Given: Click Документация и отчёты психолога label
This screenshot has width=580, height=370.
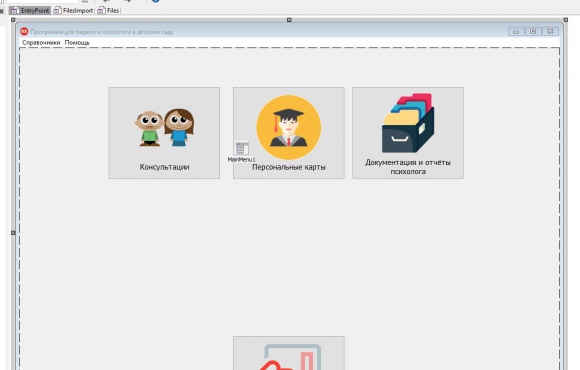Looking at the screenshot, I should click(408, 167).
